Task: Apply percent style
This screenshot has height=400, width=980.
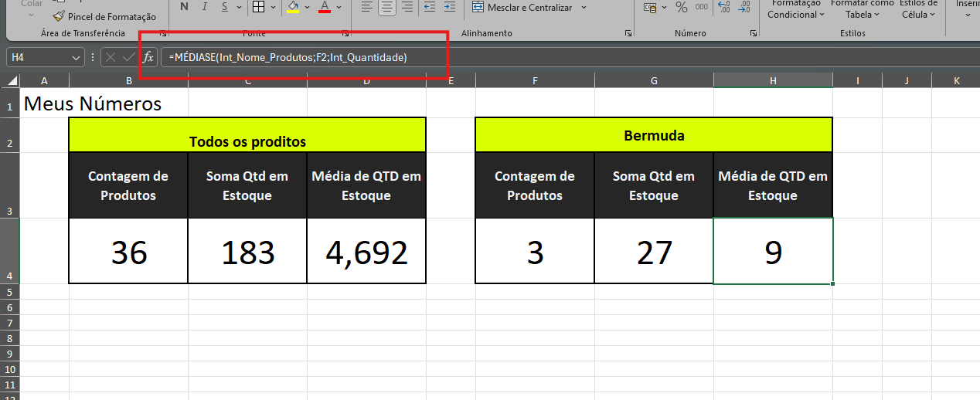Action: tap(681, 7)
